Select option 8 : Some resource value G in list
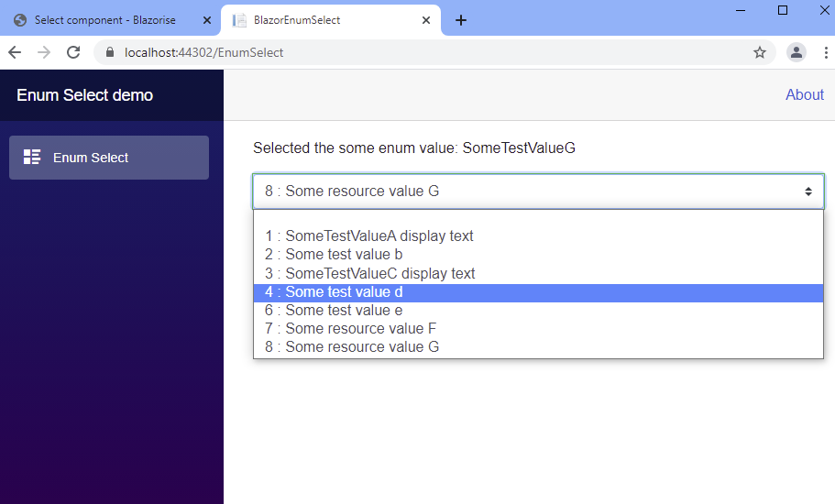Viewport: 835px width, 504px height. click(x=538, y=347)
